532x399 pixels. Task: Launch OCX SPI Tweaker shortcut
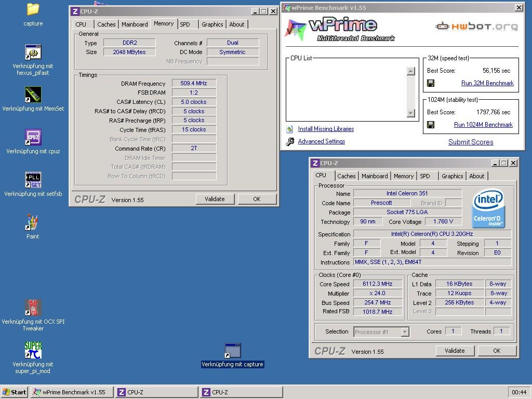tap(33, 308)
